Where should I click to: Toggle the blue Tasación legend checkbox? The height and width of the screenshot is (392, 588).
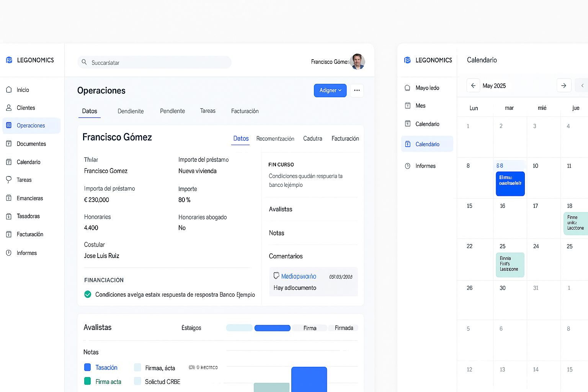coord(87,367)
